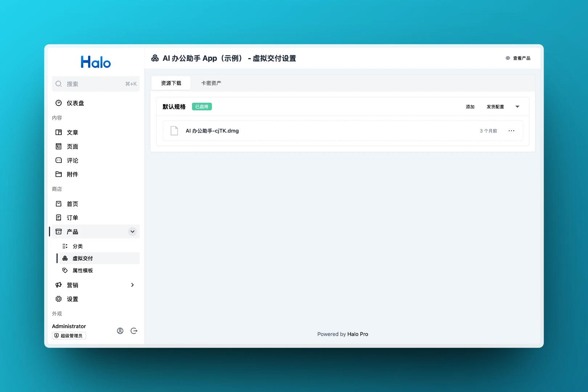The height and width of the screenshot is (392, 588).
Task: Select file name AI 办公助手-cjTK.dmg
Action: coord(212,131)
